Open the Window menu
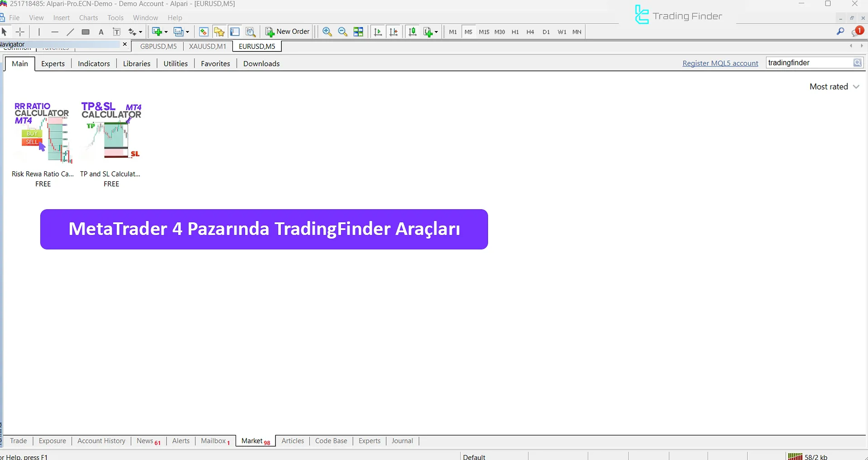This screenshot has height=460, width=868. pos(146,18)
